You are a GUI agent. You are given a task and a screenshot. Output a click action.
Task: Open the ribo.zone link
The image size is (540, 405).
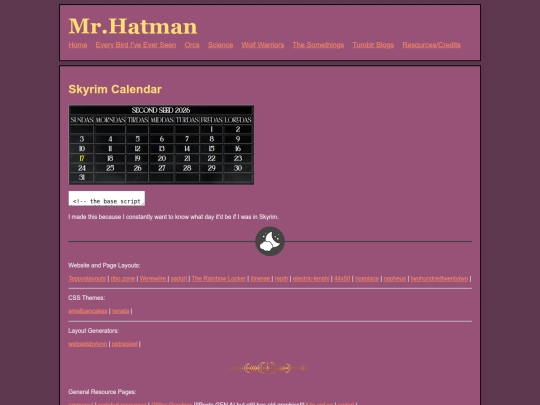pos(123,279)
